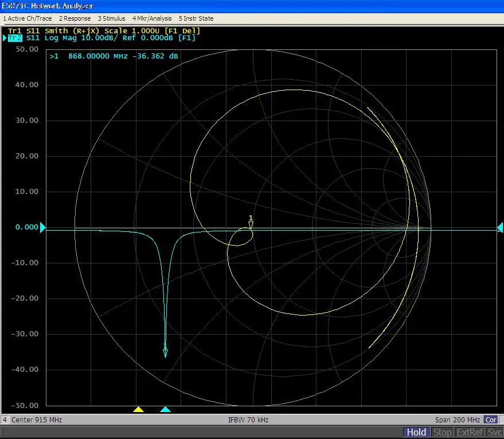Click the right cyan reference level triangle
504x439 pixels.
click(499, 227)
